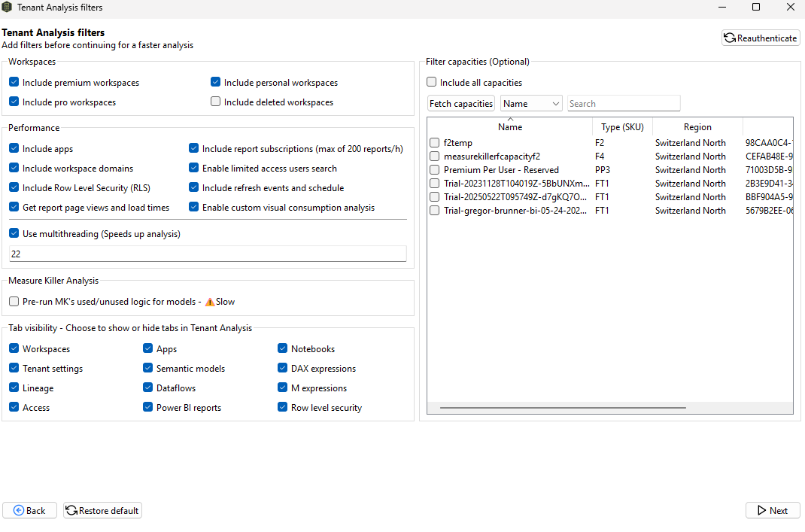Toggle Use multithreading checkbox
This screenshot has width=805, height=532.
click(14, 233)
